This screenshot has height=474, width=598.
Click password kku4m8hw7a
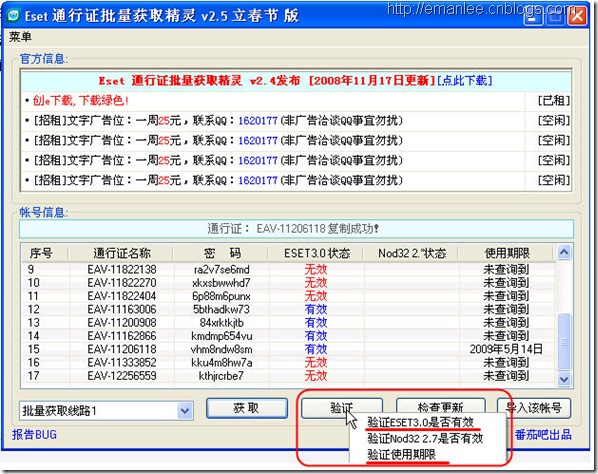coord(222,362)
